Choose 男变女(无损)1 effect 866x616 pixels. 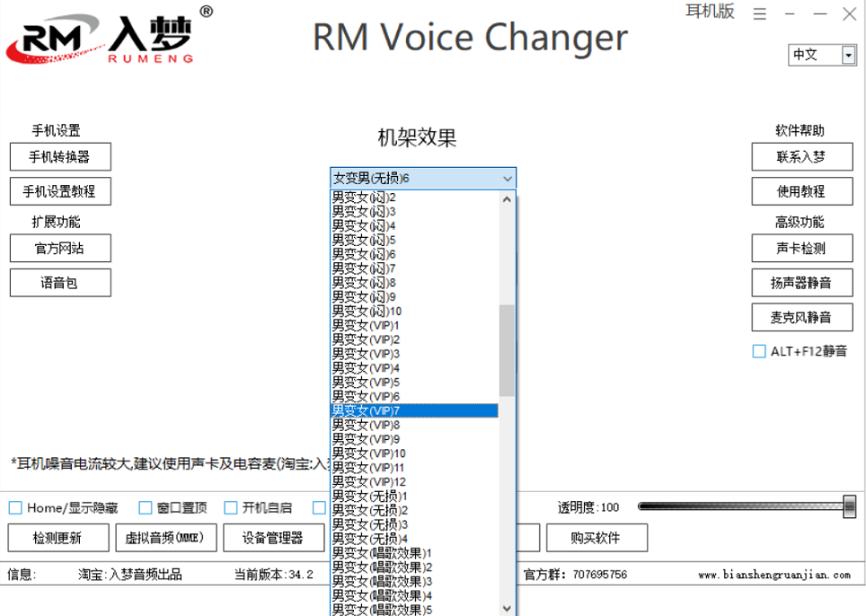(415, 497)
